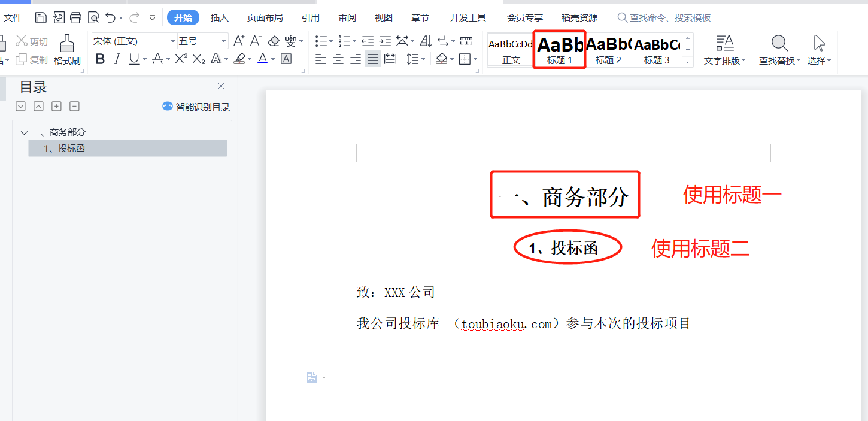Click 智能识别目录 in outline panel

[196, 107]
